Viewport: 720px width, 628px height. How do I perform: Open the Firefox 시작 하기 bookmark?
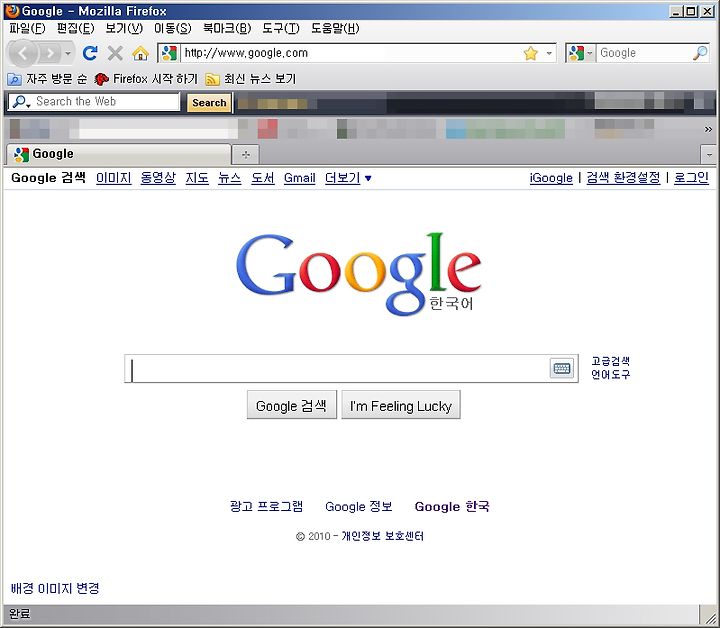pyautogui.click(x=146, y=79)
